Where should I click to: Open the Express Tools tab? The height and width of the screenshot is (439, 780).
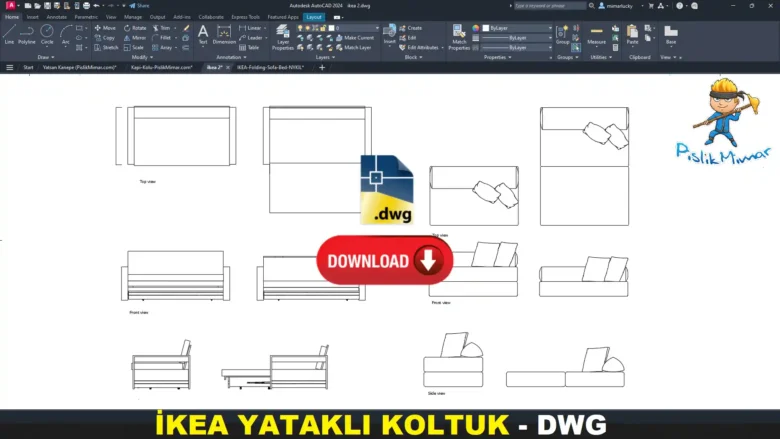pyautogui.click(x=245, y=17)
